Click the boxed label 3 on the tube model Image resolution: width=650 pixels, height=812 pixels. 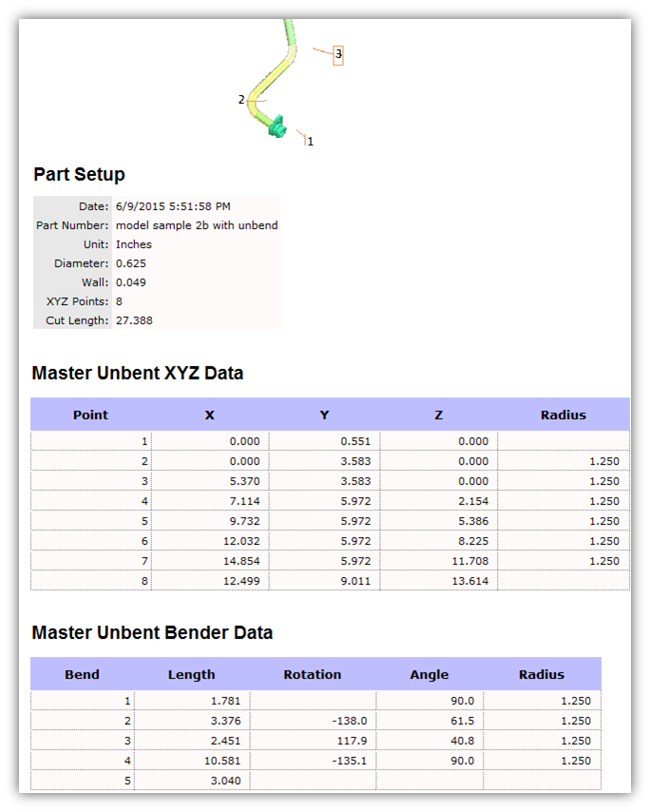337,54
